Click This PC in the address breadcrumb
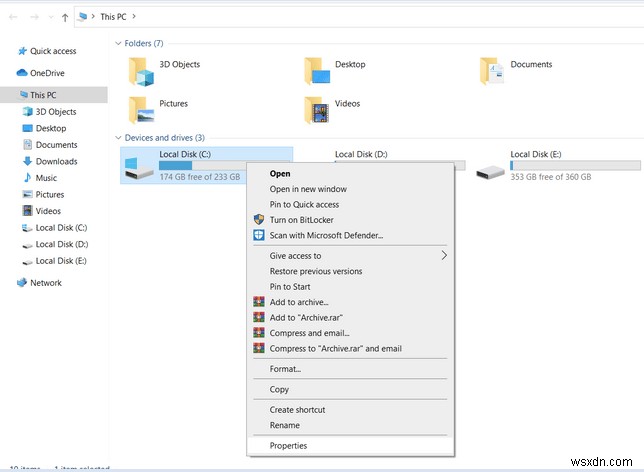The width and height of the screenshot is (644, 472). pos(113,17)
